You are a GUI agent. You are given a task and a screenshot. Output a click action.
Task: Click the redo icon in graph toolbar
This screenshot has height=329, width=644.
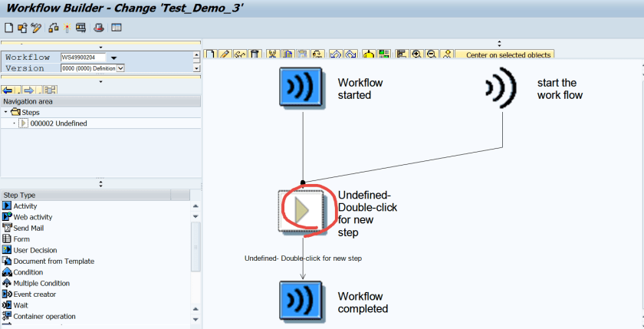[x=350, y=54]
